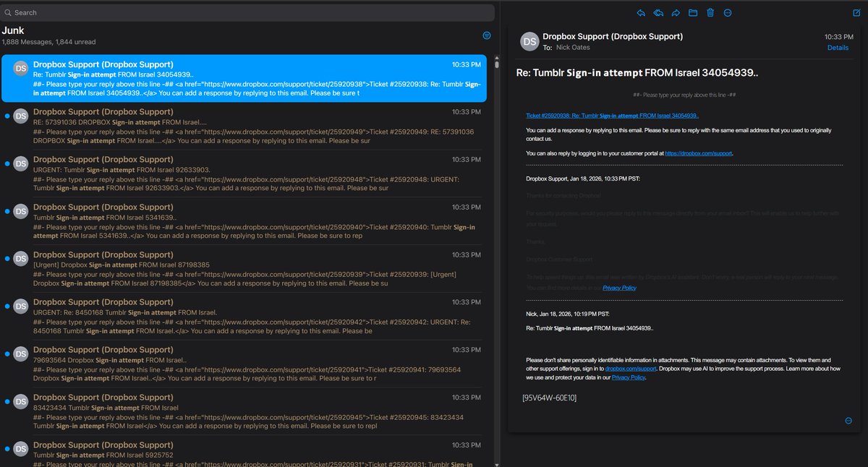Click the Junk mailbox title
Screen dimensions: 868x467
[14, 30]
